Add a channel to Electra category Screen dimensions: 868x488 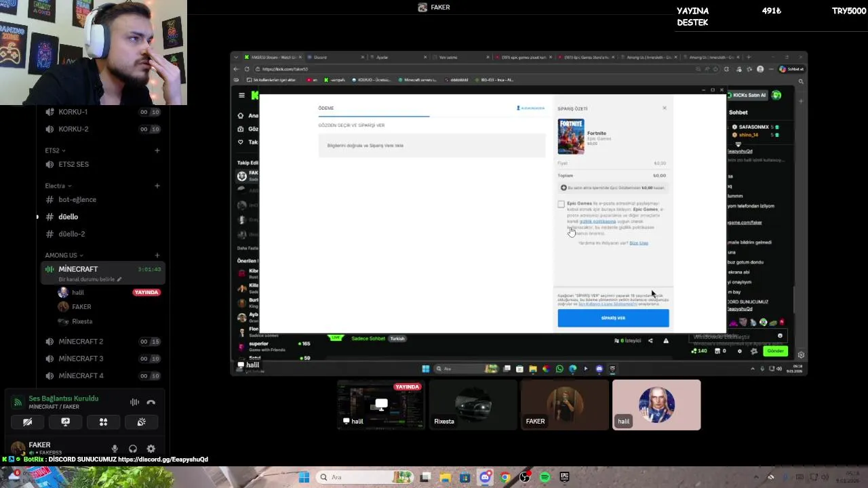click(x=157, y=186)
